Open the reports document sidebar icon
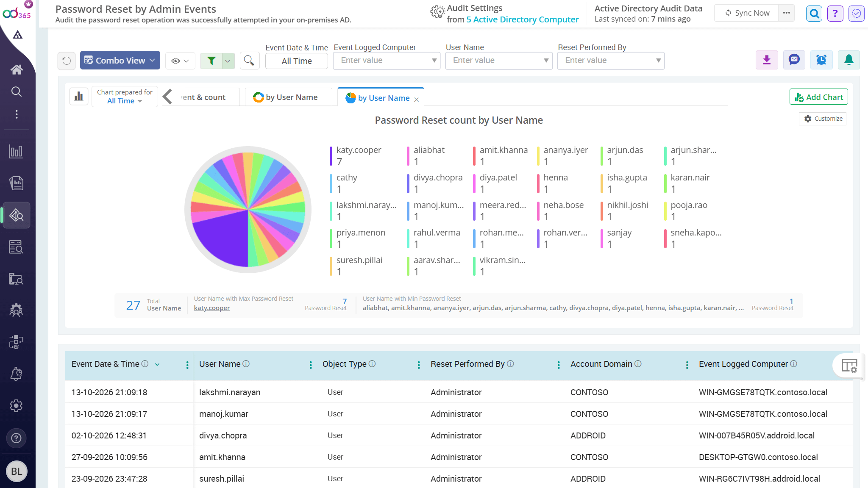868x488 pixels. (16, 183)
